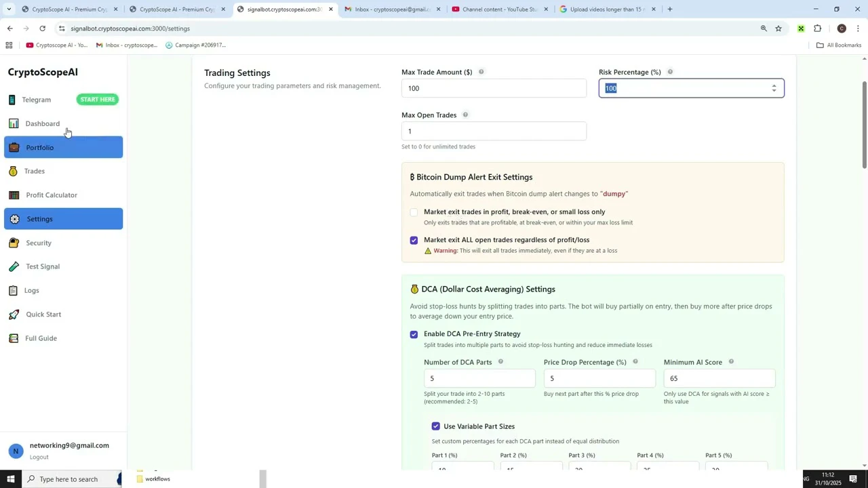Click the Risk Percentage help icon
868x488 pixels.
[x=670, y=72]
